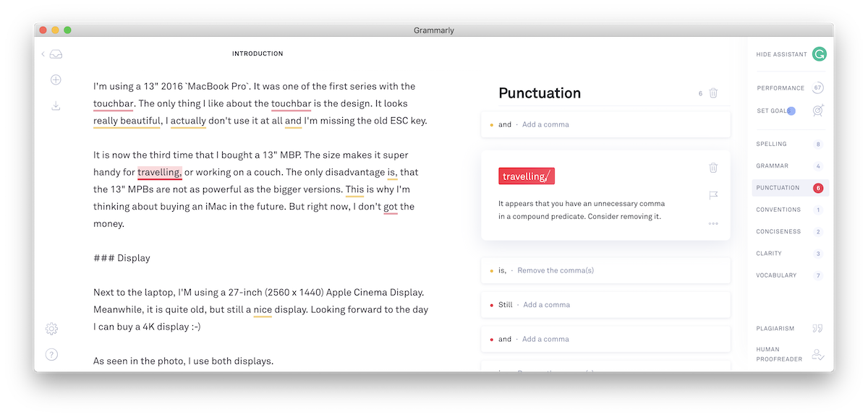
Task: Open more options on the travelling card
Action: click(713, 223)
